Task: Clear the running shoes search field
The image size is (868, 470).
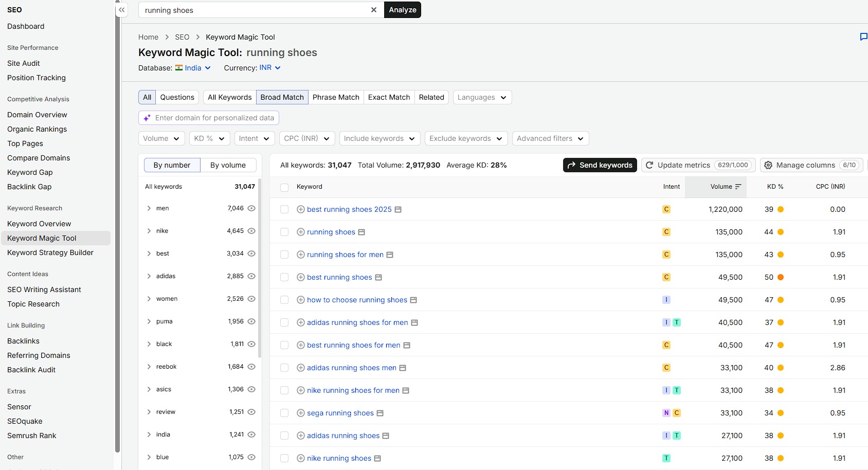Action: 374,10
